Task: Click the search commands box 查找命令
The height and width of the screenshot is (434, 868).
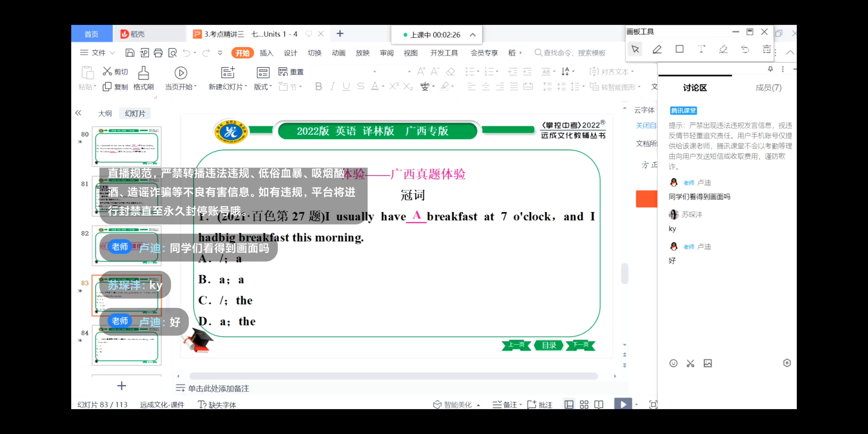Action: point(571,53)
